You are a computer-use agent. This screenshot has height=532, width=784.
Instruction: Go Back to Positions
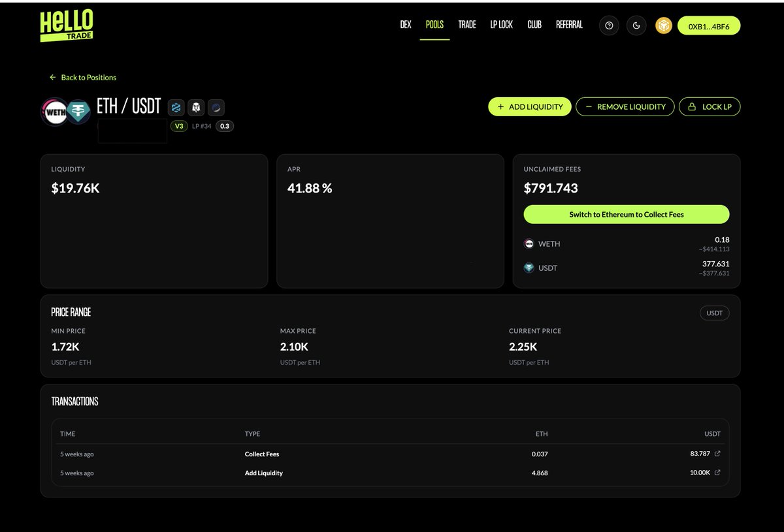pos(83,77)
